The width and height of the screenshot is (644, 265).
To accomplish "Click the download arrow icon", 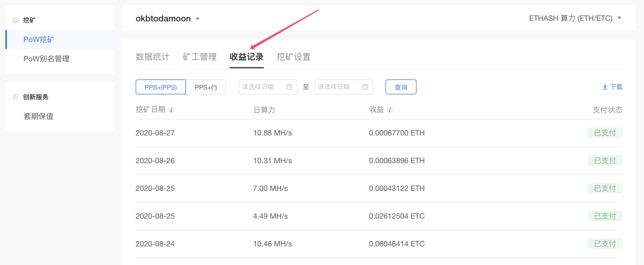I will point(605,87).
